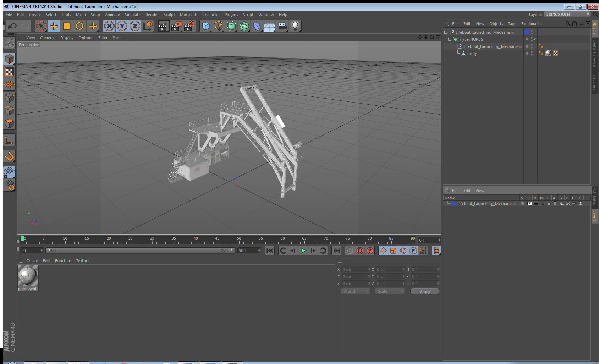
Task: Add a HyperNURBS generator
Action: pyautogui.click(x=231, y=26)
